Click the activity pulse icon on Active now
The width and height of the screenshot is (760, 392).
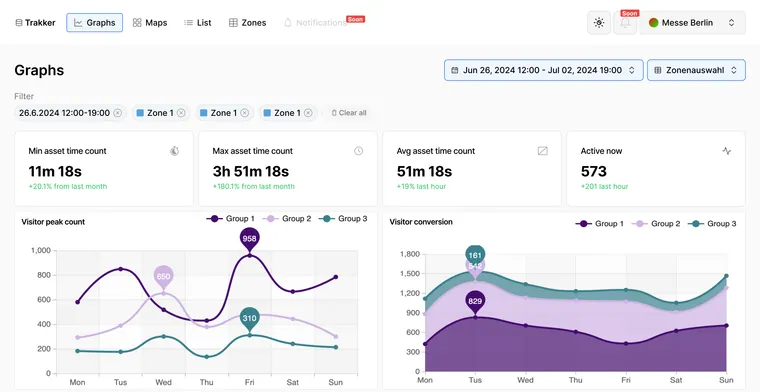pyautogui.click(x=727, y=151)
